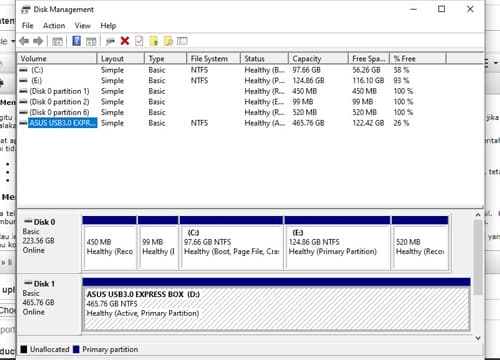
Task: Select the (Disk 0 partition 2) row
Action: pyautogui.click(x=59, y=102)
